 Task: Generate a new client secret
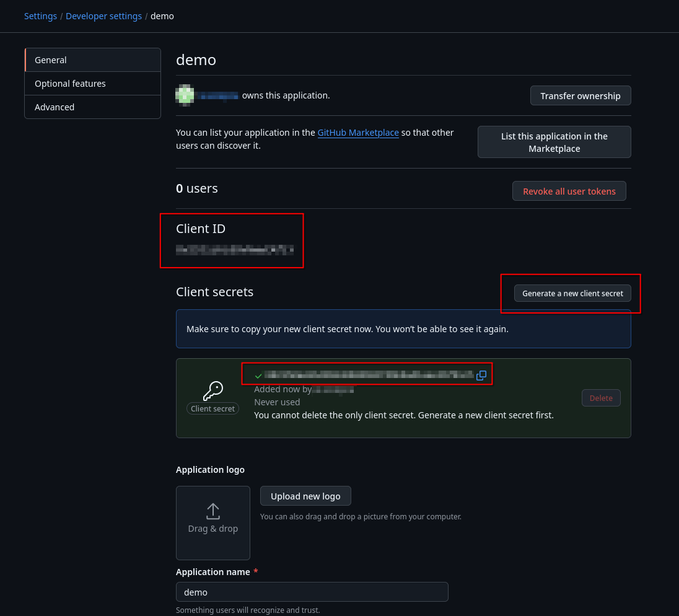tap(572, 293)
